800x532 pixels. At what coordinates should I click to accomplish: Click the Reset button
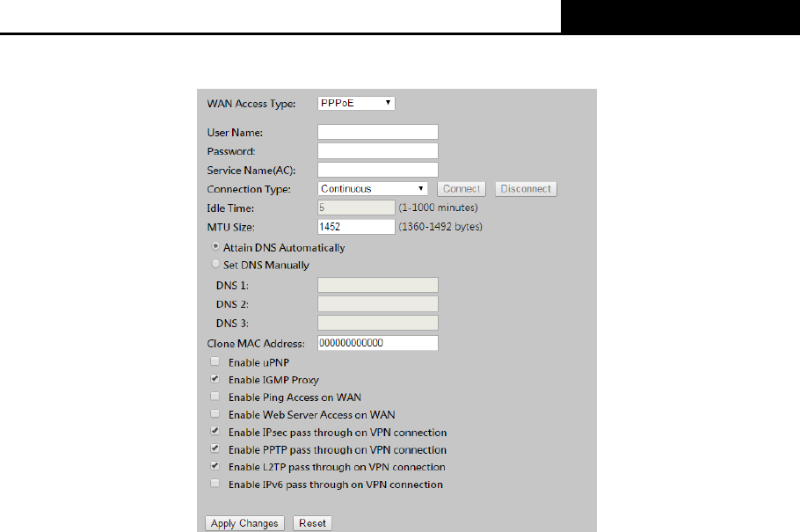312,523
